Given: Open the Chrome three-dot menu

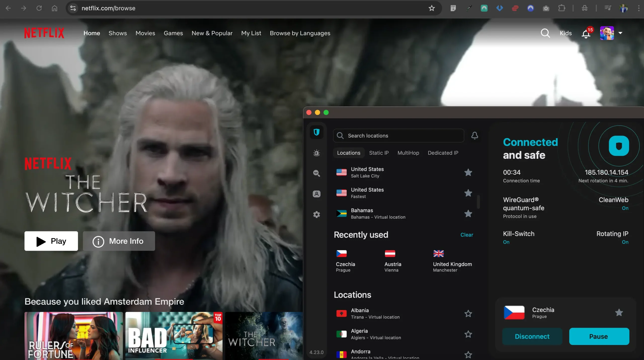Looking at the screenshot, I should point(639,8).
